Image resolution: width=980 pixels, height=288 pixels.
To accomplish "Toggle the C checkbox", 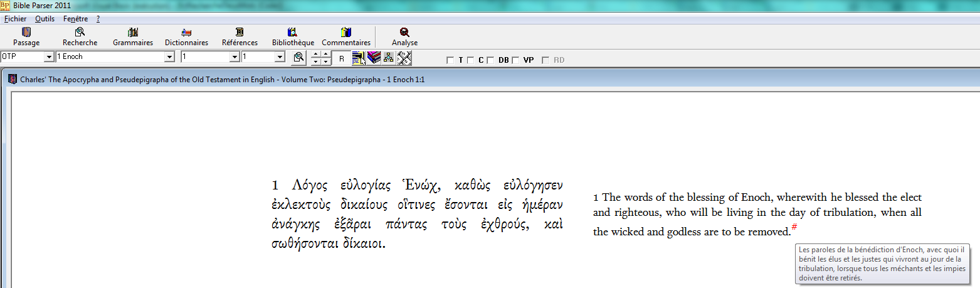I will [x=470, y=60].
